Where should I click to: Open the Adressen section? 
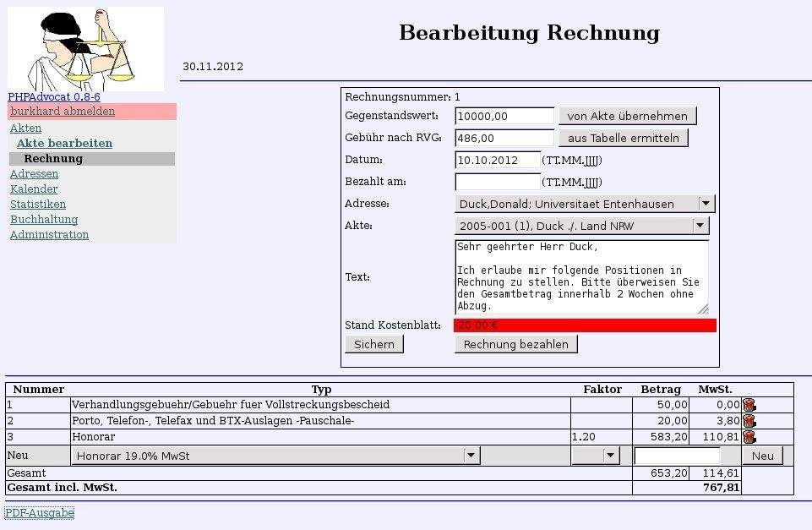(34, 173)
